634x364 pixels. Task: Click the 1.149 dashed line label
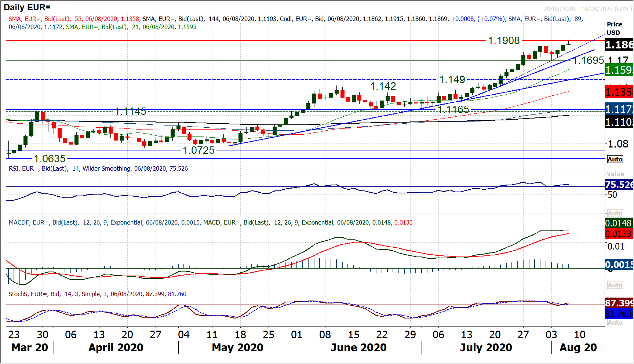(452, 80)
